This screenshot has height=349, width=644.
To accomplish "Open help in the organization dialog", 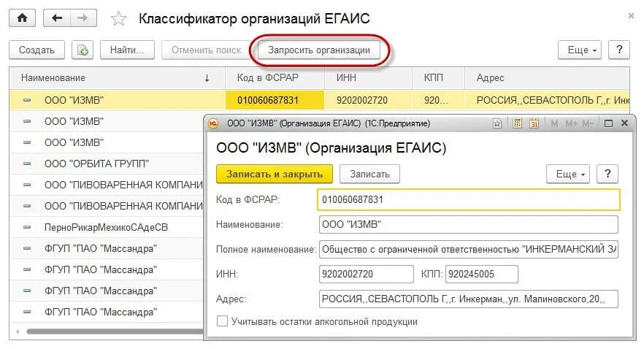I will coord(607,174).
